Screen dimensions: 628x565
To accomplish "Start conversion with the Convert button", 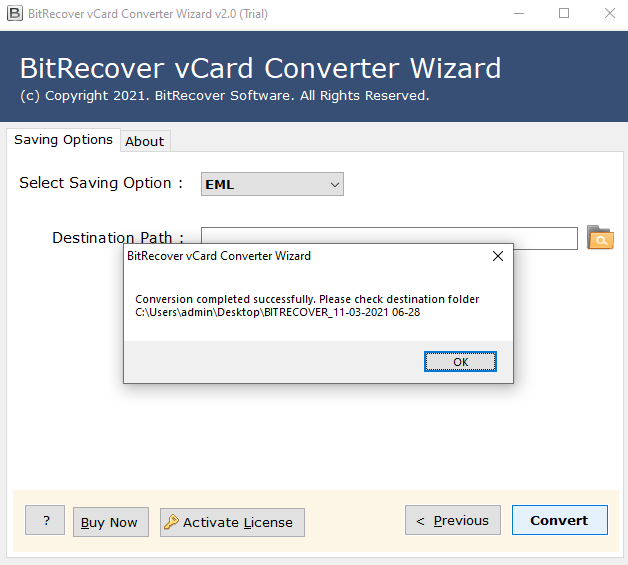I will click(x=559, y=520).
